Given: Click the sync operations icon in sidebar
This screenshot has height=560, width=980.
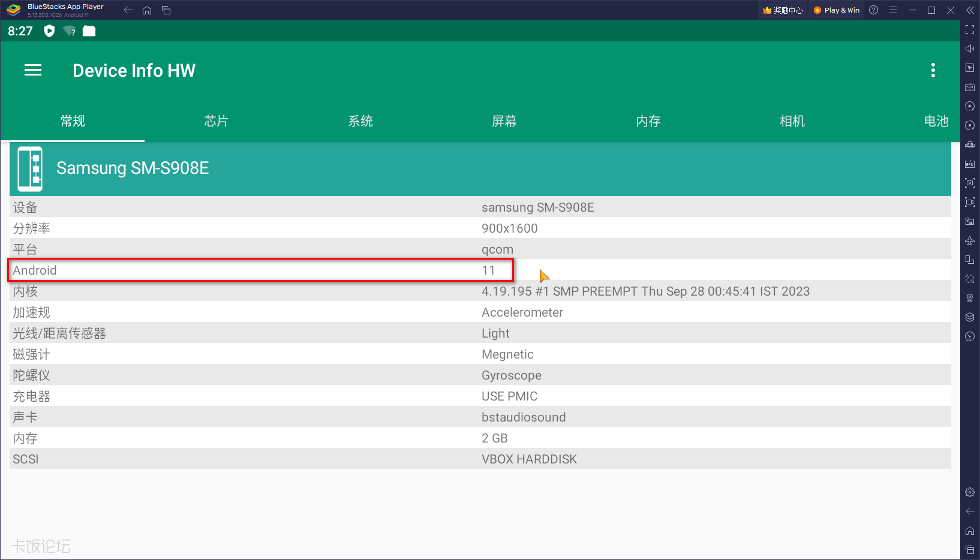Looking at the screenshot, I should coord(970,106).
